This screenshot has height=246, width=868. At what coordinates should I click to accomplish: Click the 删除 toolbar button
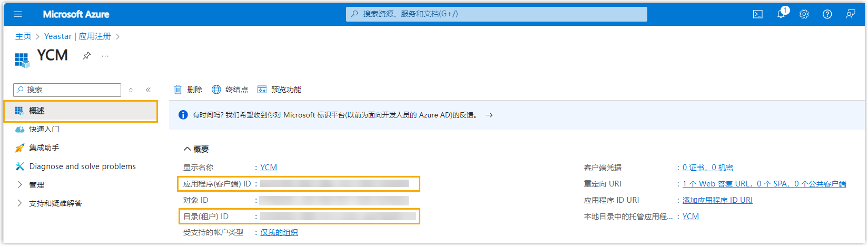click(188, 90)
